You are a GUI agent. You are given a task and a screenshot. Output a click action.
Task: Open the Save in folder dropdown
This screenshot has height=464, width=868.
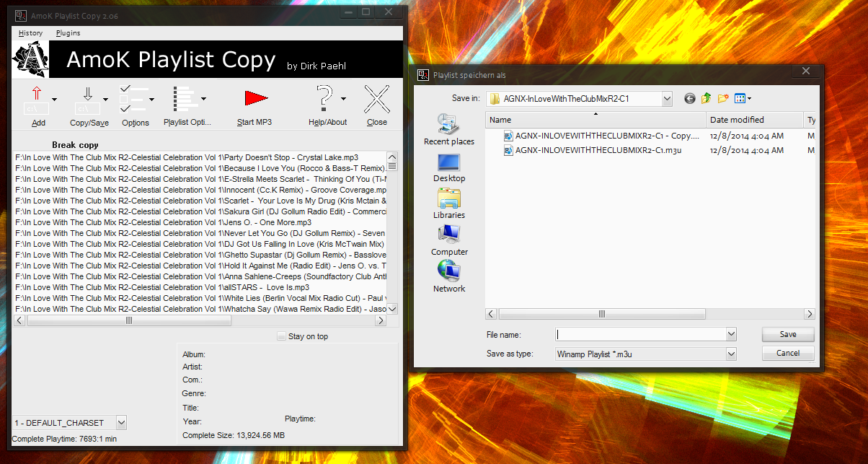coord(666,98)
